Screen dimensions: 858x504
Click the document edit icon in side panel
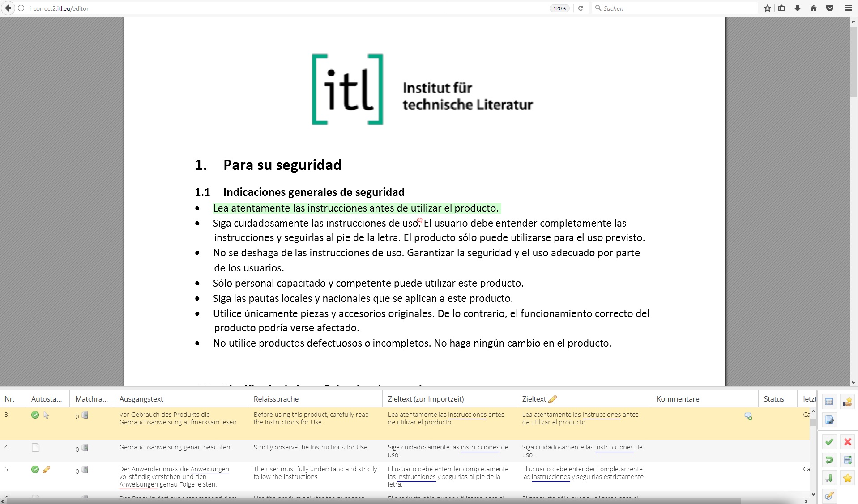point(829,420)
